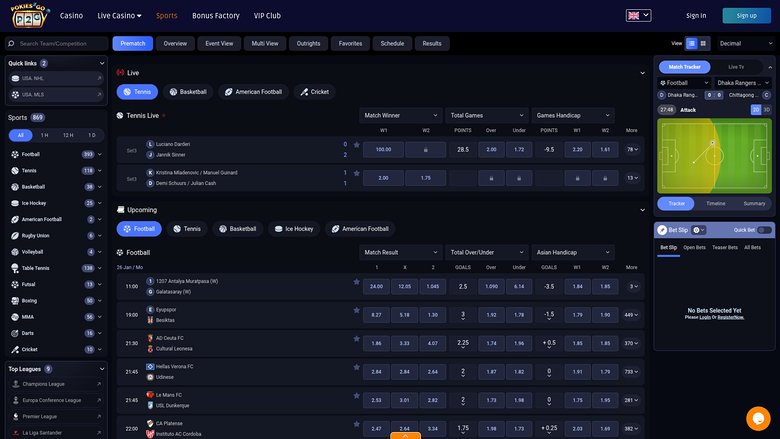Expand 449 more markets for Eyupspor
Viewport: 780px width, 439px height.
point(631,315)
